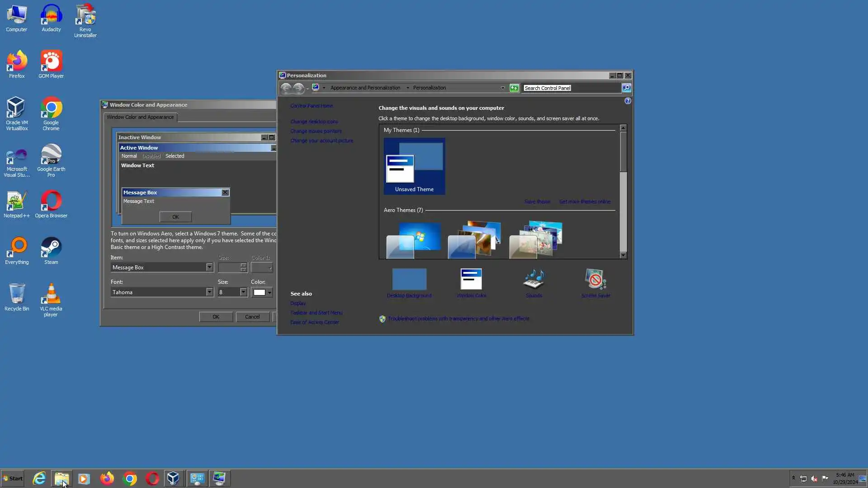868x488 pixels.
Task: Expand the Font dropdown showing Tahoma
Action: [209, 292]
